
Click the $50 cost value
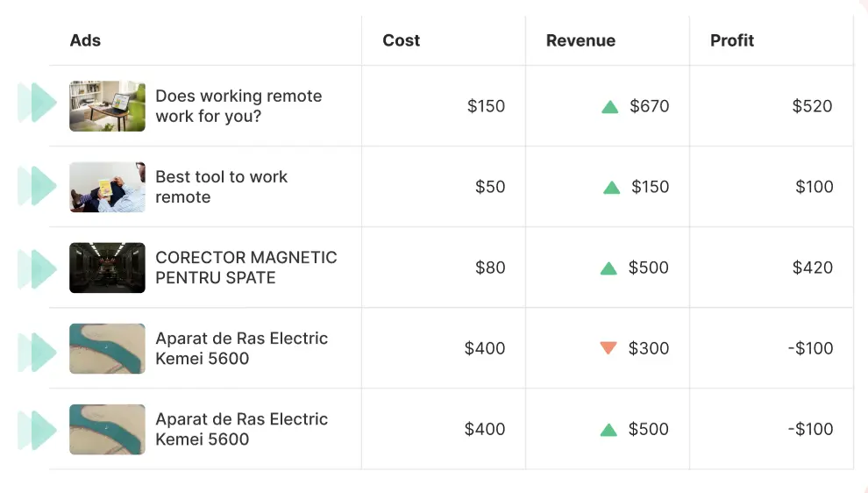(490, 187)
